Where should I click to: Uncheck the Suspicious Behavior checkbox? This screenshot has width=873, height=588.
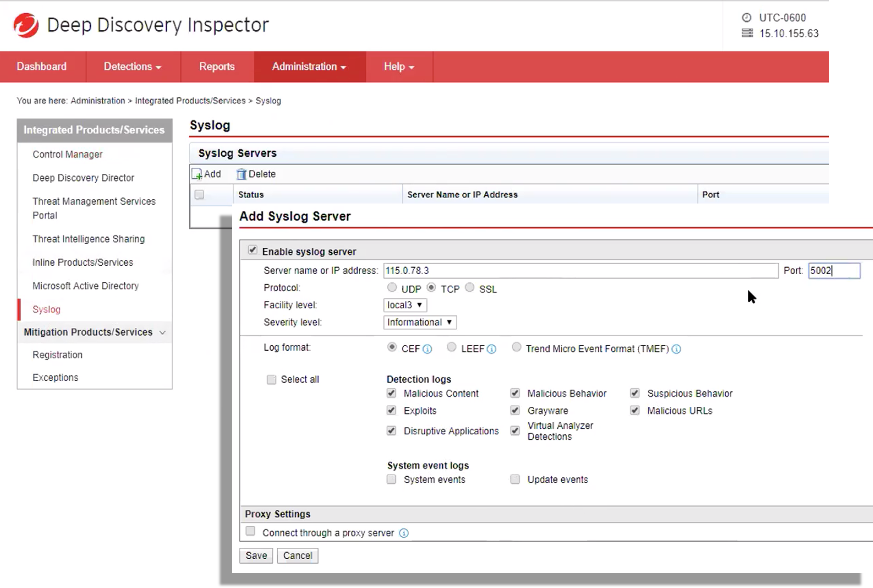pos(635,393)
